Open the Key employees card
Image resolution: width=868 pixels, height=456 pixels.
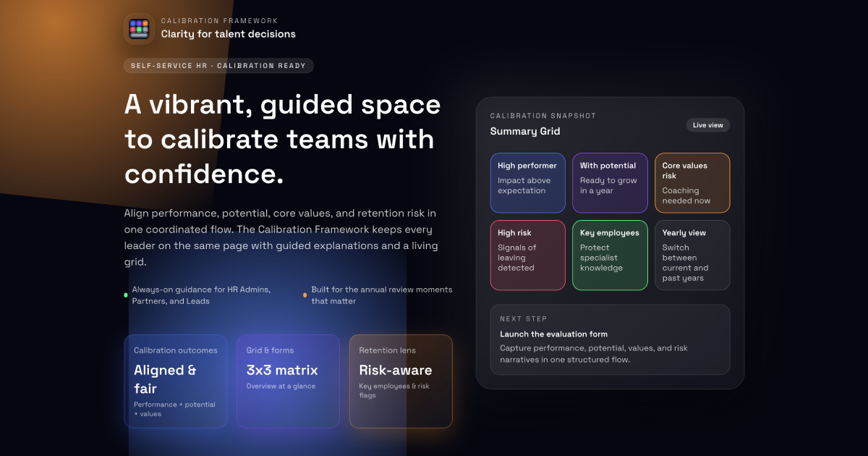tap(610, 255)
